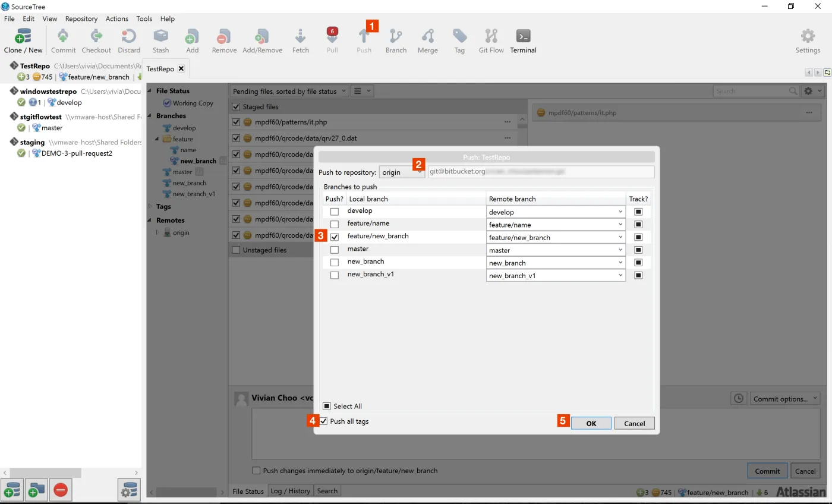Toggle the Unstaged files checkbox
832x504 pixels.
[237, 250]
